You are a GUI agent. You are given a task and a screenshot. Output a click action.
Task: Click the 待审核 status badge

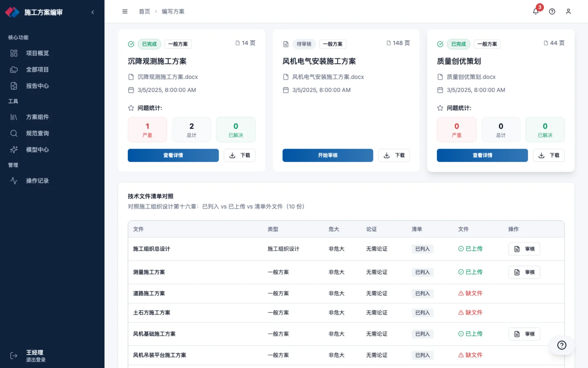pos(304,44)
